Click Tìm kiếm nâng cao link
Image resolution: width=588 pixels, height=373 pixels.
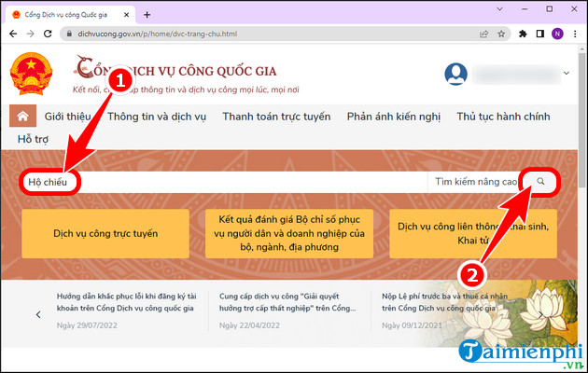pos(475,183)
